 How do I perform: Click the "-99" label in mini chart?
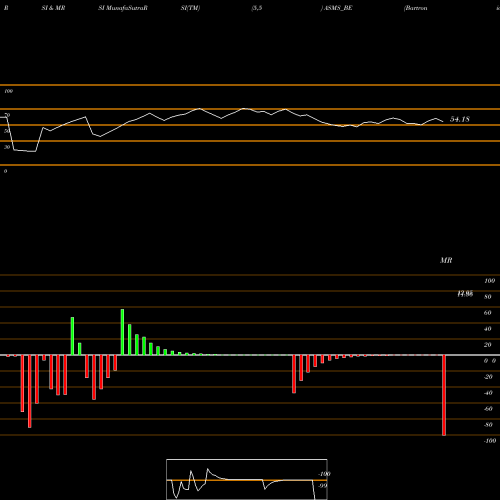coord(322,486)
